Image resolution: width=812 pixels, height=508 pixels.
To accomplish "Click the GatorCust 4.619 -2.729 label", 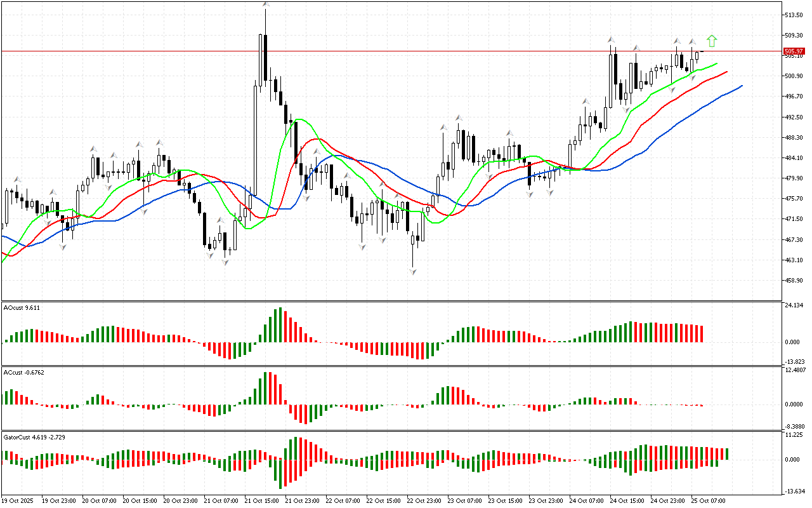I will click(30, 438).
